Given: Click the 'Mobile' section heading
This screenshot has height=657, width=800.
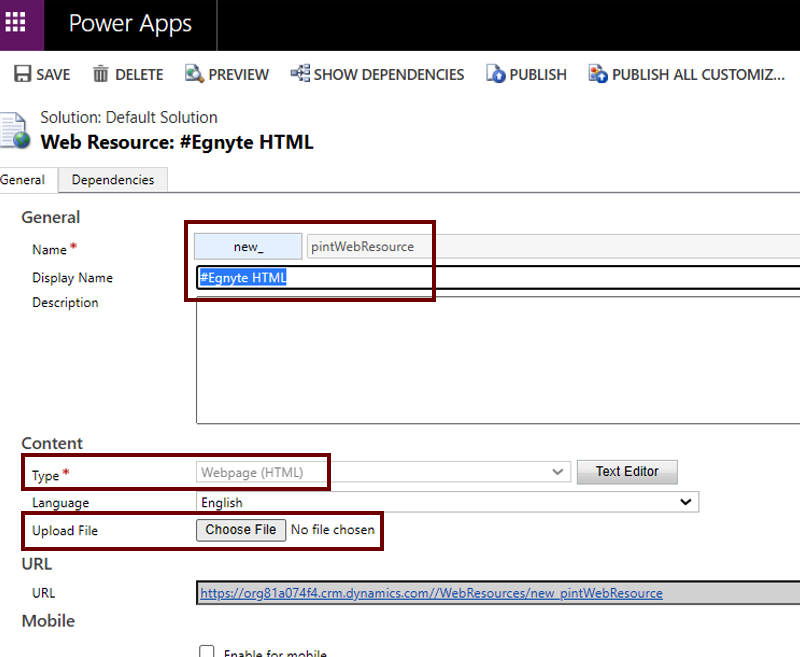Looking at the screenshot, I should point(48,621).
